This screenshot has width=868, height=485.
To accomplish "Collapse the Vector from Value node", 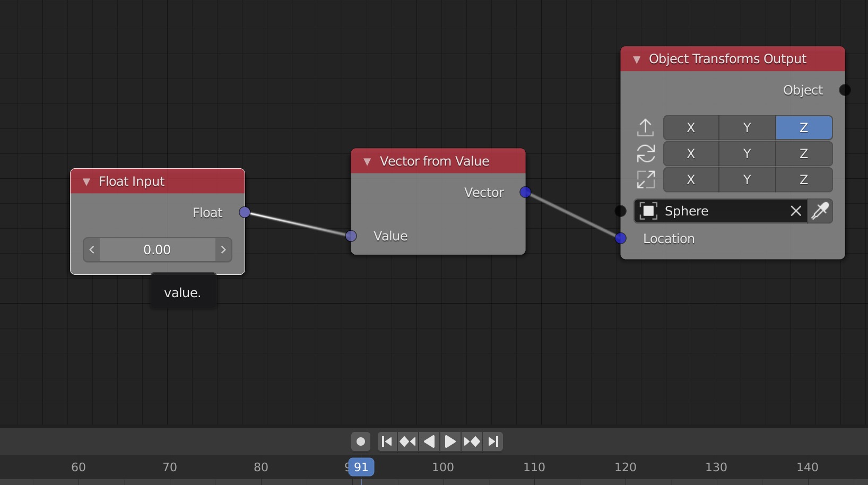I will [367, 161].
